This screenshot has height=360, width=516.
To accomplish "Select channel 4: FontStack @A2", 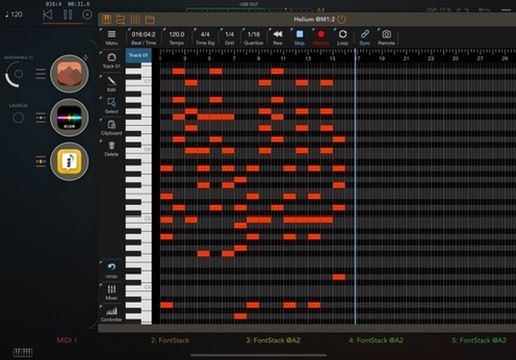I will 376,340.
